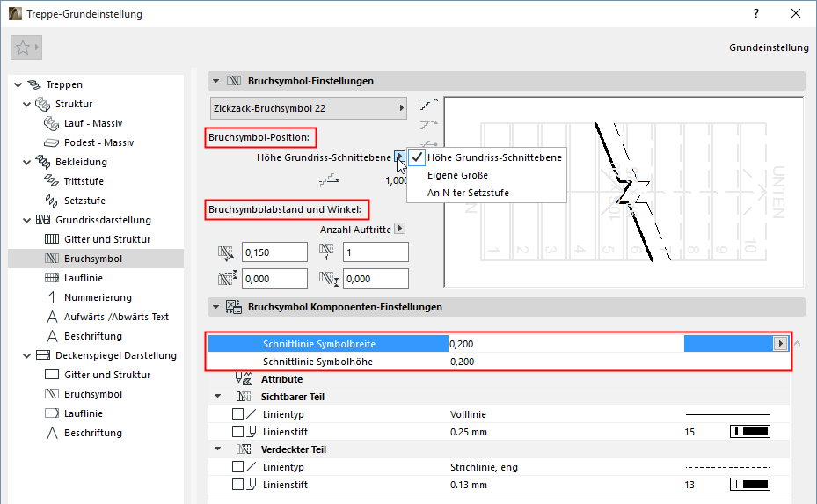The height and width of the screenshot is (504, 817).
Task: Click the help question mark button
Action: (x=756, y=13)
